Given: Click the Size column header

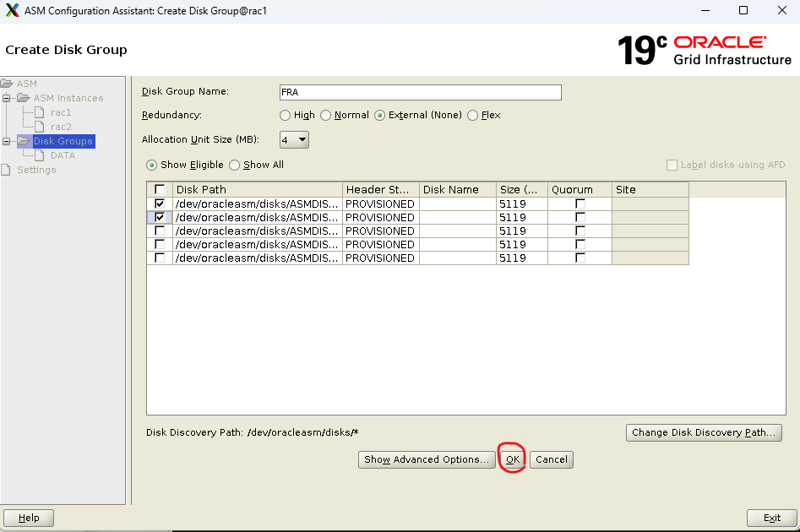Looking at the screenshot, I should pos(522,189).
